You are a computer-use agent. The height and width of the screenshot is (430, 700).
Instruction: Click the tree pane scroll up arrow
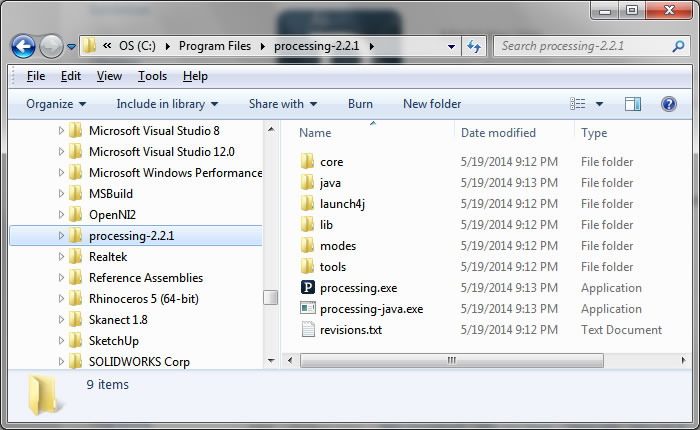[271, 129]
